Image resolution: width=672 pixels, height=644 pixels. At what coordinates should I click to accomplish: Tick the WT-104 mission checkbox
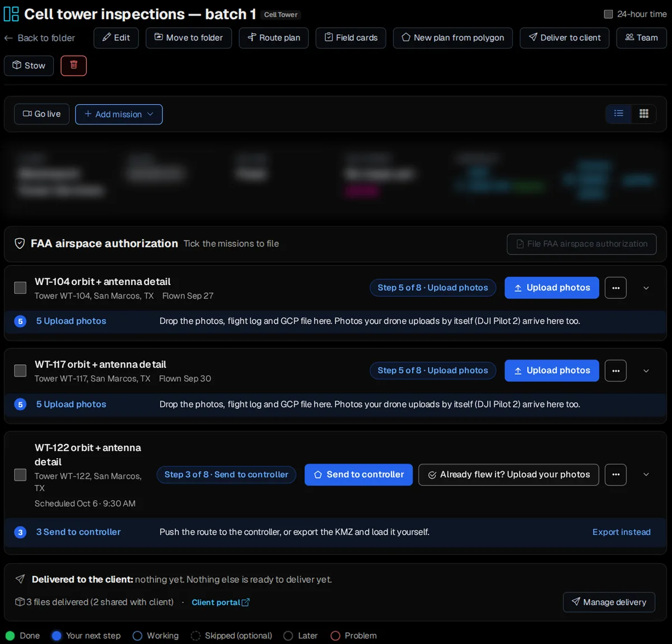[20, 288]
